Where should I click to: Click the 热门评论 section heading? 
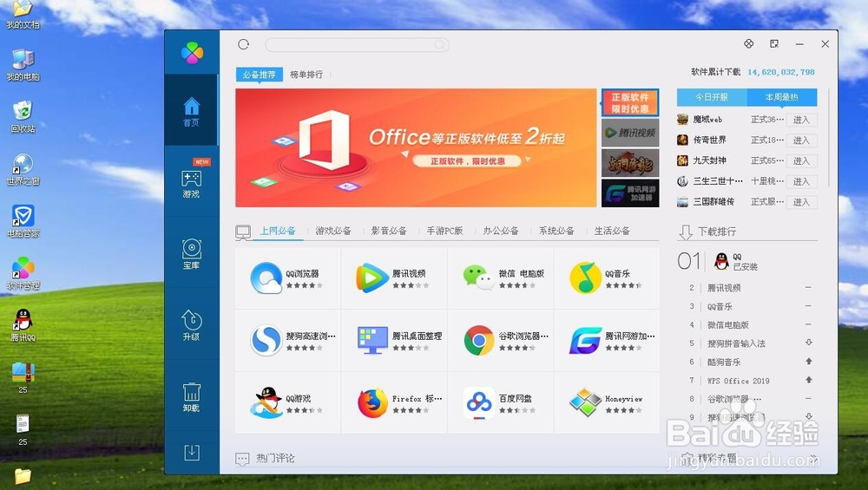click(x=275, y=459)
